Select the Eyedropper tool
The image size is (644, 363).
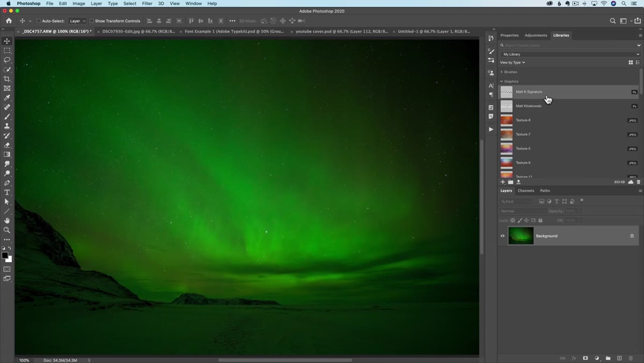7,98
